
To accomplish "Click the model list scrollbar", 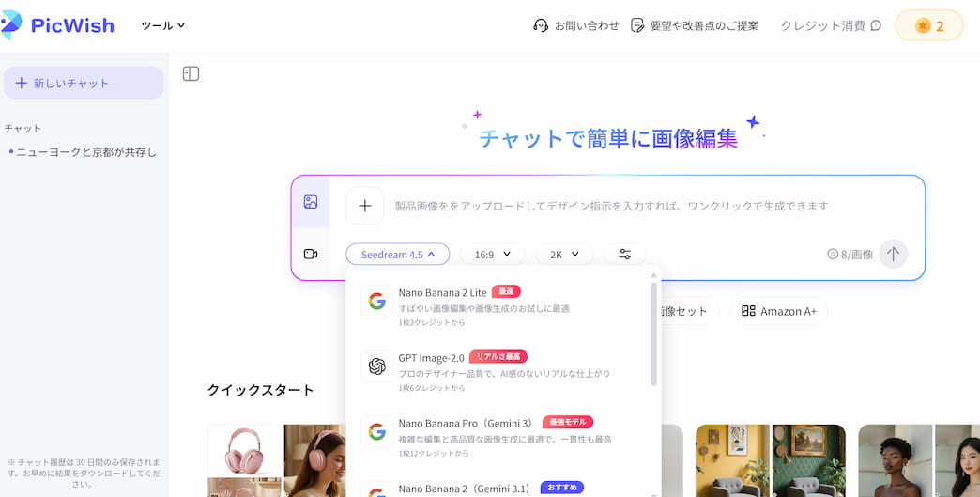I will (653, 334).
